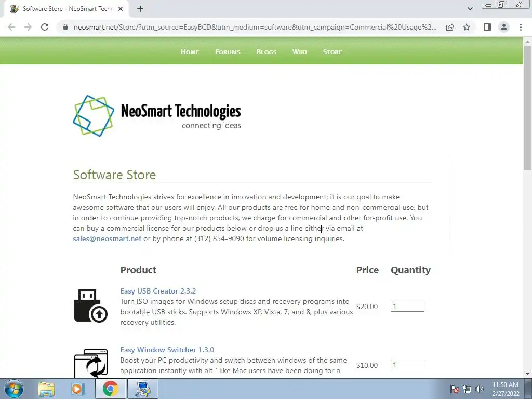Click the Easy Window Switcher product icon
This screenshot has width=532, height=399.
(90, 363)
